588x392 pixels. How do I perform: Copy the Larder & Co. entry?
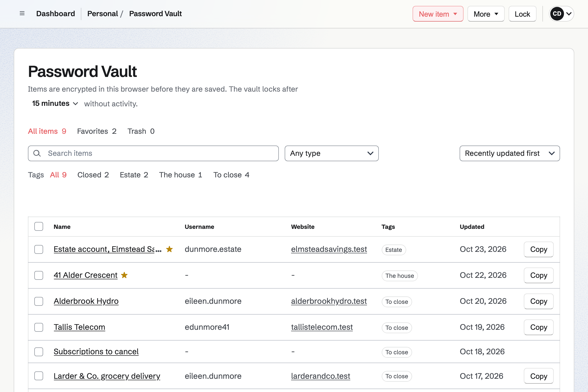[539, 376]
